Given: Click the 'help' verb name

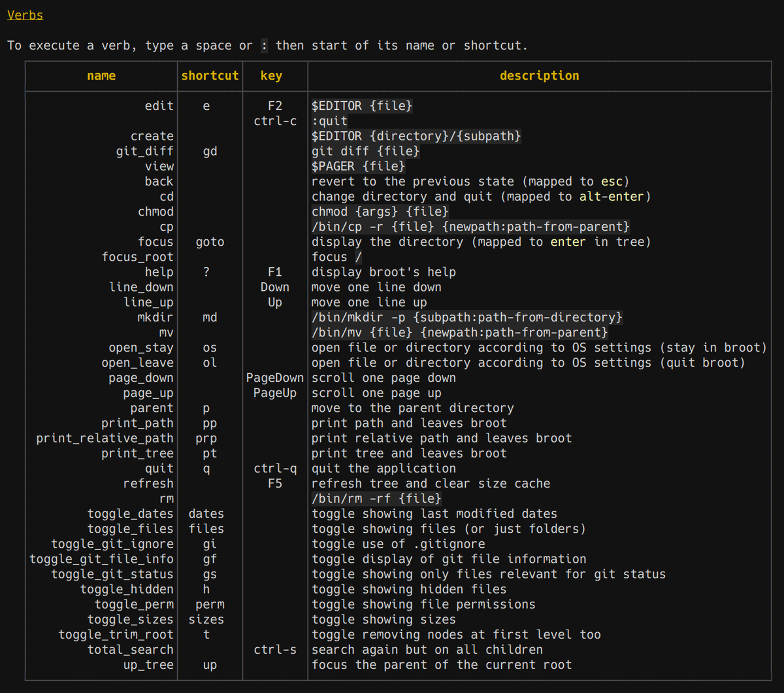Looking at the screenshot, I should 159,272.
